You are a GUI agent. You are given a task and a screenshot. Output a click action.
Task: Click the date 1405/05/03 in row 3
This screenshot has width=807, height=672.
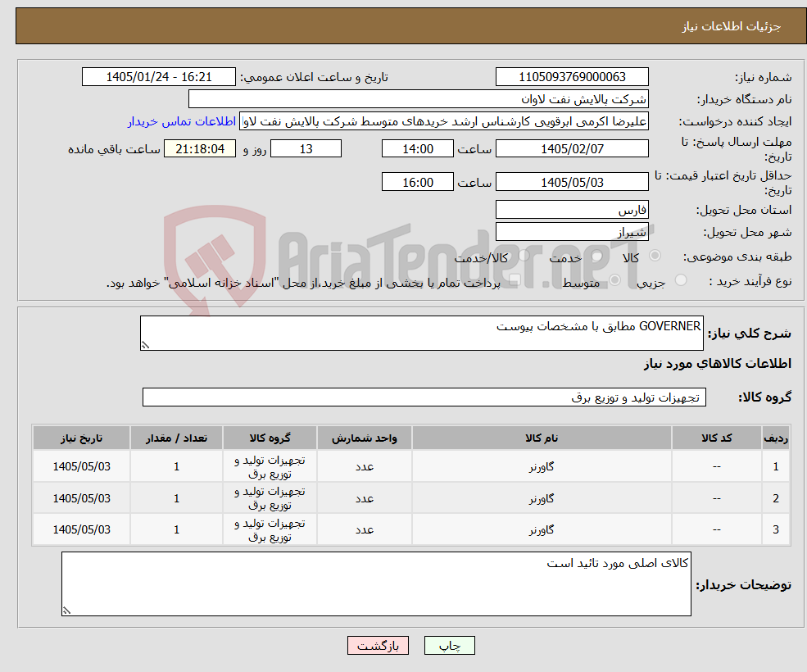[x=81, y=529]
